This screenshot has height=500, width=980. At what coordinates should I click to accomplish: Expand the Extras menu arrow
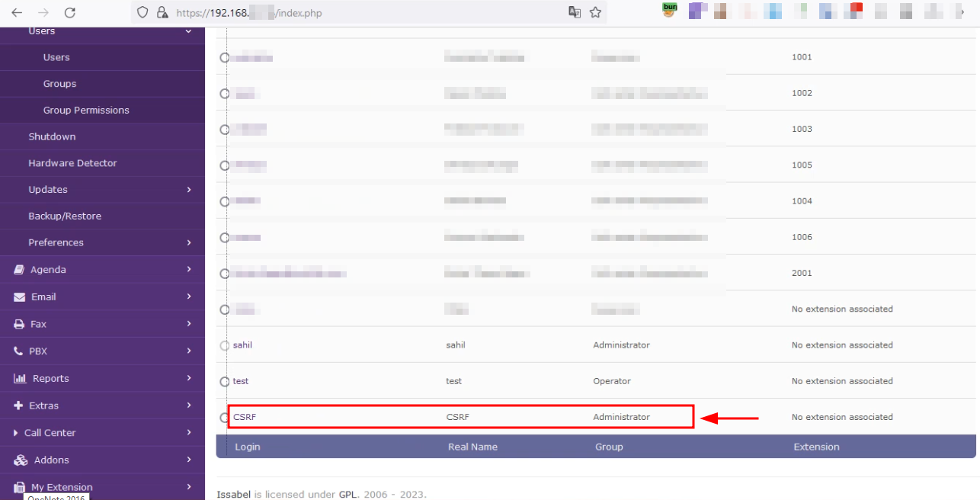pos(189,405)
